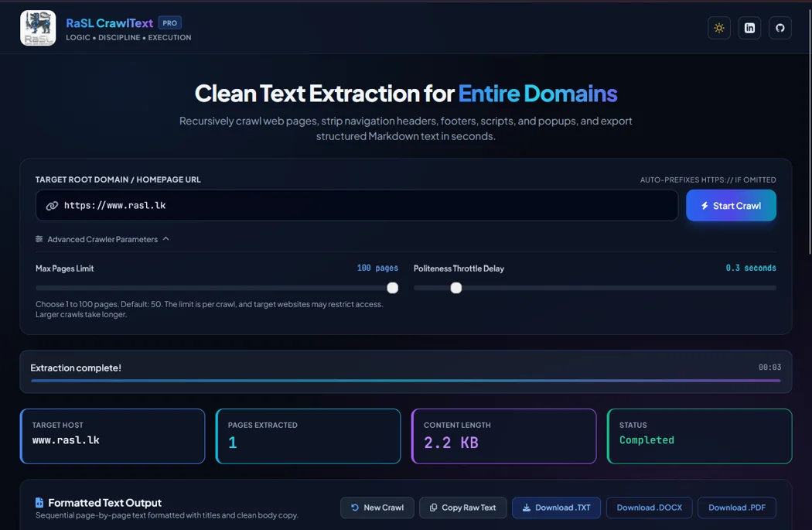Open the GitHub repository icon
Image resolution: width=812 pixels, height=530 pixels.
pyautogui.click(x=780, y=28)
